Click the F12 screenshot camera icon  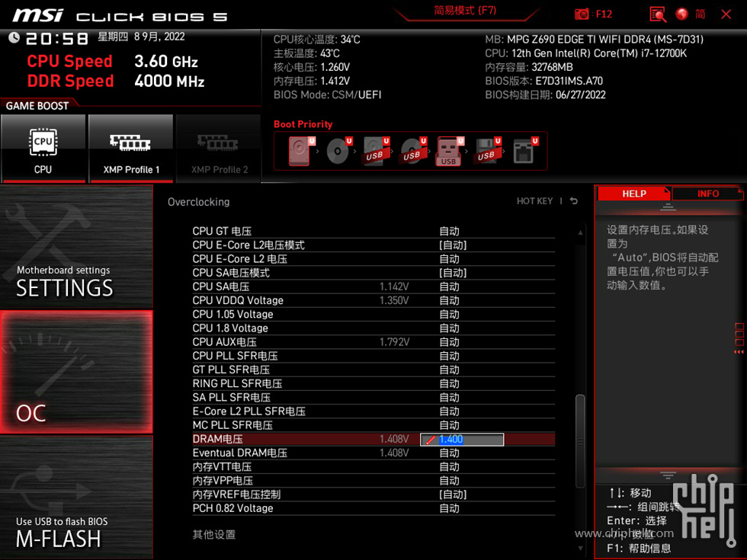click(x=581, y=14)
